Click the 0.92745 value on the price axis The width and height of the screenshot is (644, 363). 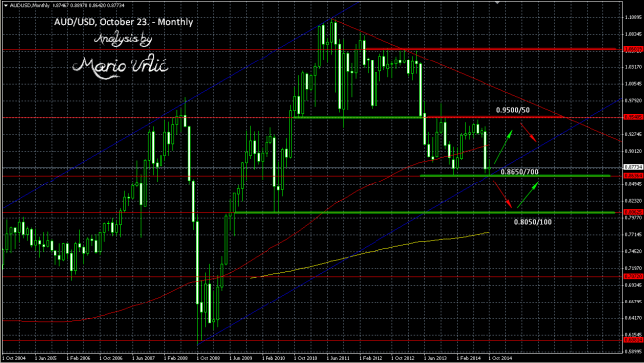[x=634, y=134]
